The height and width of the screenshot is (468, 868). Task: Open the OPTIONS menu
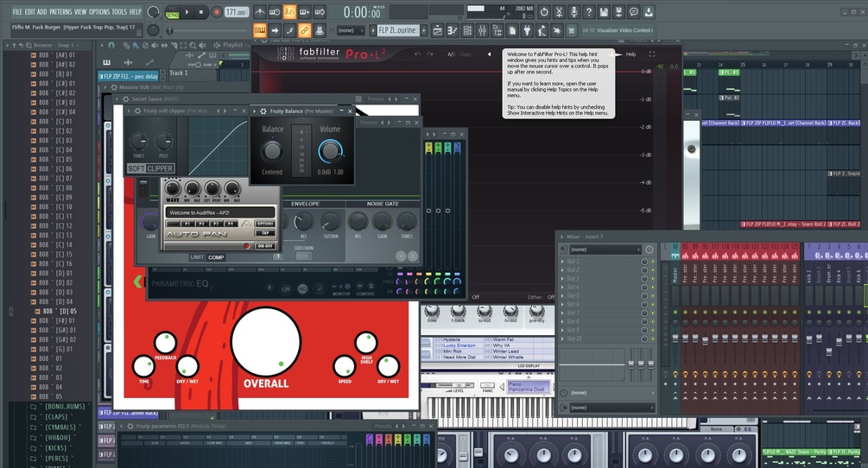click(99, 11)
